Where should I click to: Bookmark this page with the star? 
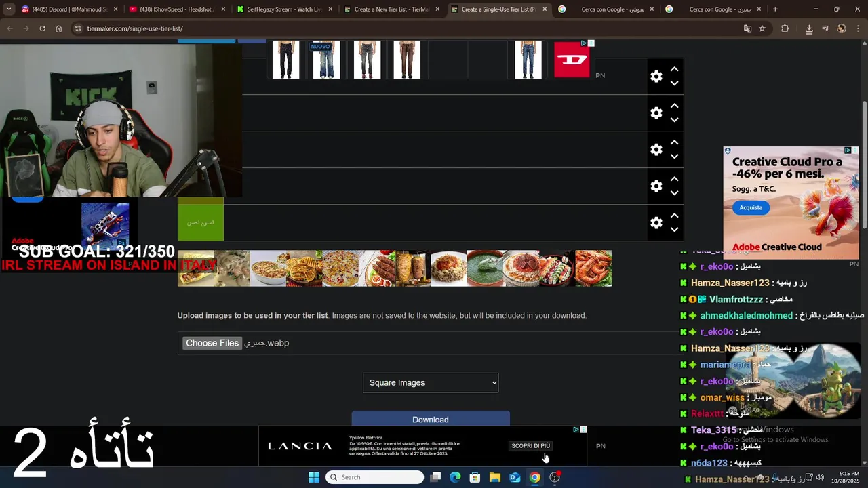[x=762, y=28]
